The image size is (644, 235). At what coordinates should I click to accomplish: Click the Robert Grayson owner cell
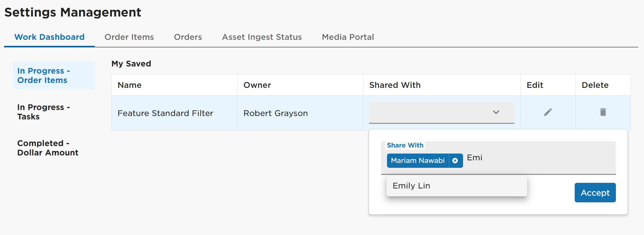click(300, 113)
